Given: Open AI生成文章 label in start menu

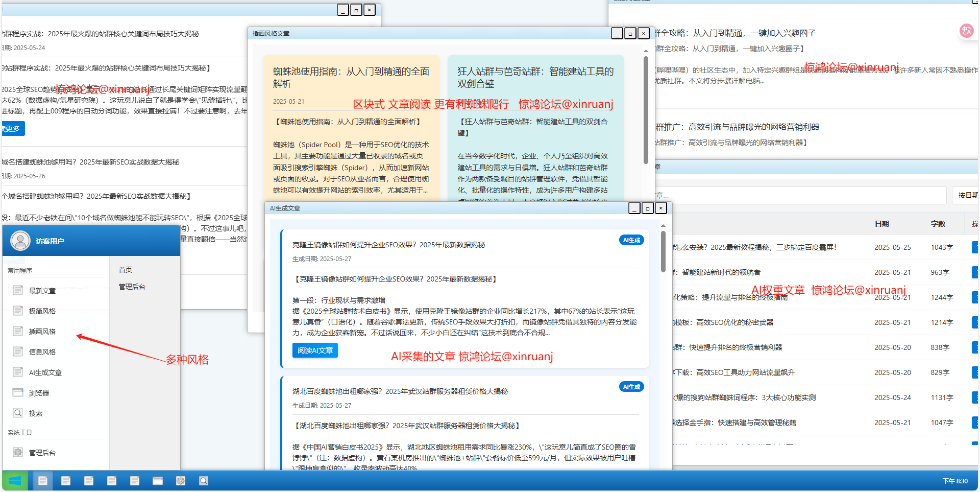Looking at the screenshot, I should (45, 372).
